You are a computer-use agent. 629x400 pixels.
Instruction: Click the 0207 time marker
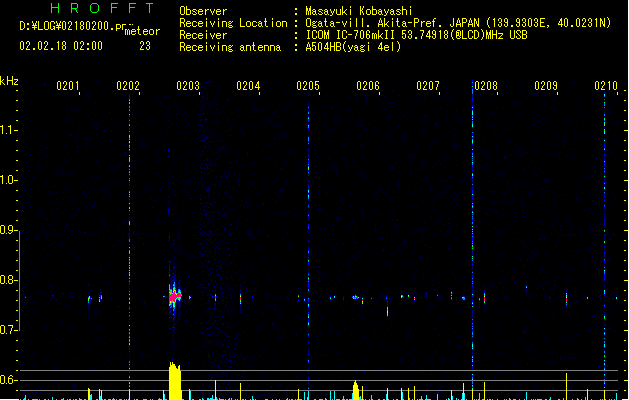coord(428,86)
